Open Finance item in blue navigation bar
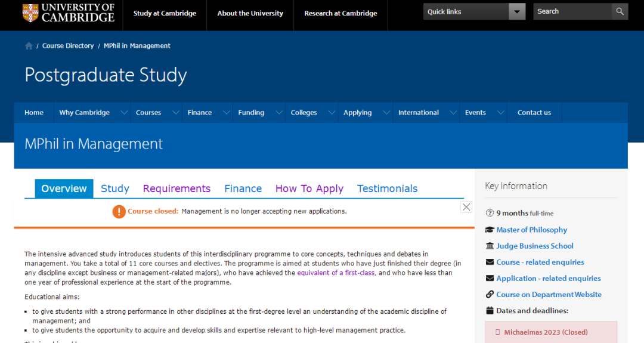Screen dimensions: 644x343 (200, 113)
